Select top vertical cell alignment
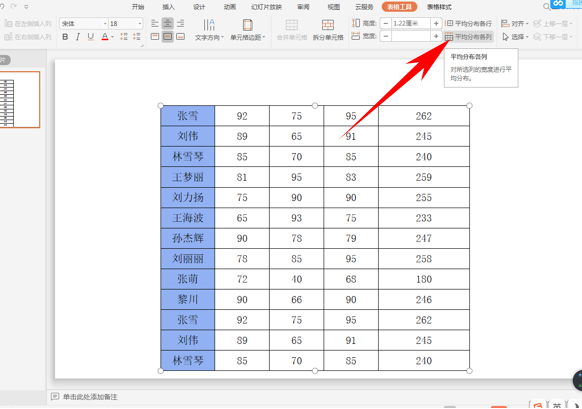Screen dimensions: 582x409 (x=155, y=37)
